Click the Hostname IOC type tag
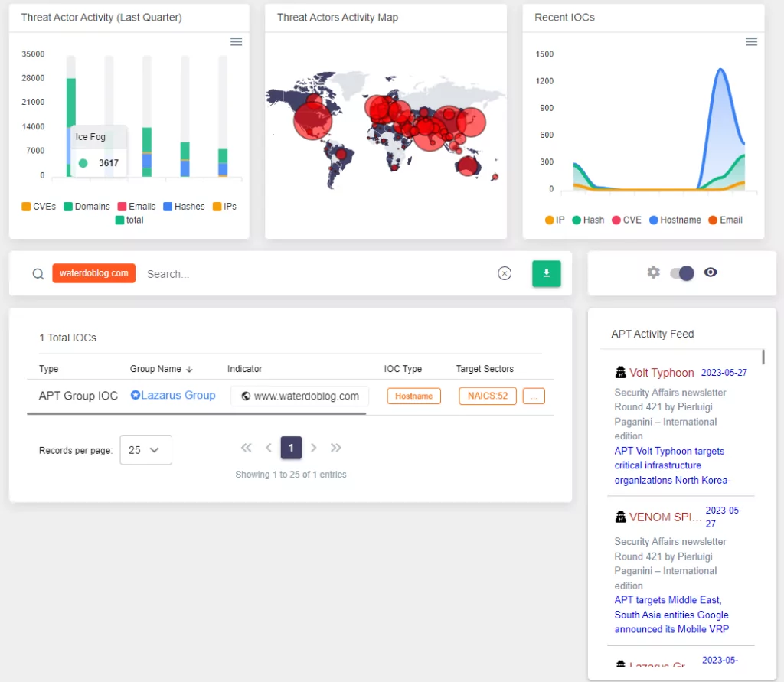This screenshot has height=682, width=784. [413, 396]
